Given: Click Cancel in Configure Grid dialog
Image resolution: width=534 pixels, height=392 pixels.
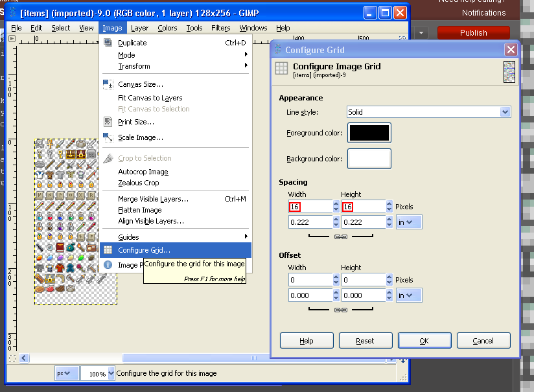Looking at the screenshot, I should pos(483,341).
